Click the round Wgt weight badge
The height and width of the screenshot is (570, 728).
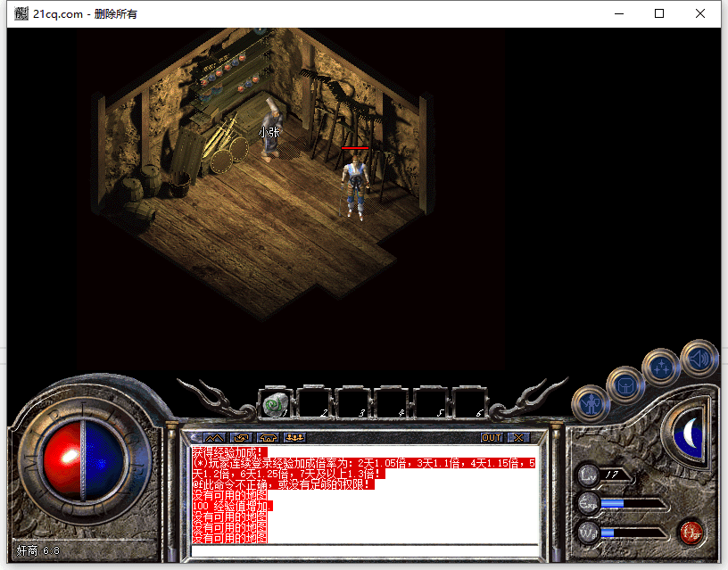point(588,533)
